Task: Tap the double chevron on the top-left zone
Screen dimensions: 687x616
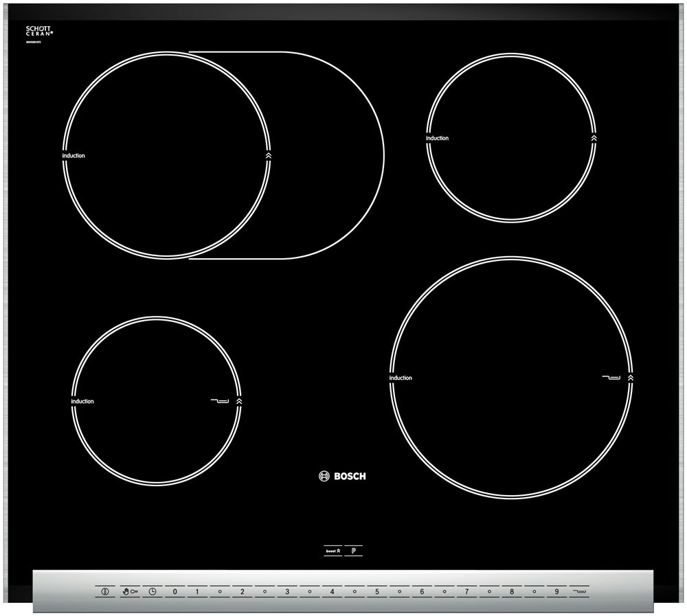Action: (x=268, y=156)
